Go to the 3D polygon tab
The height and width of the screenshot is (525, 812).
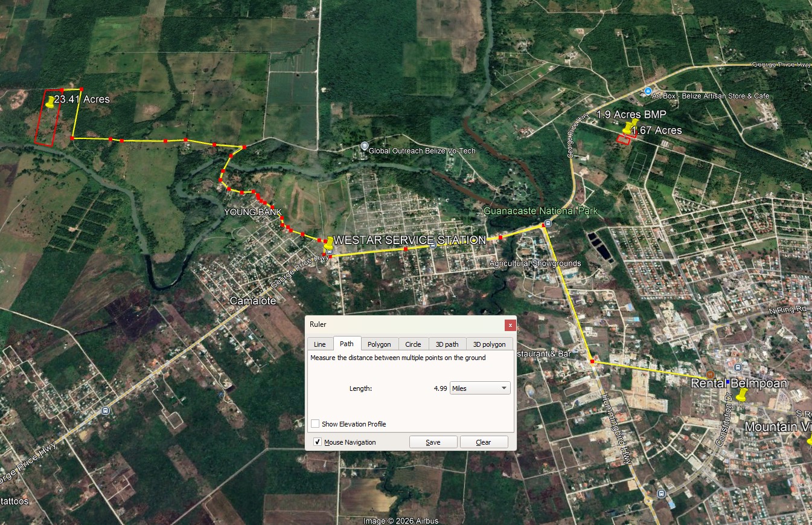[x=489, y=344]
